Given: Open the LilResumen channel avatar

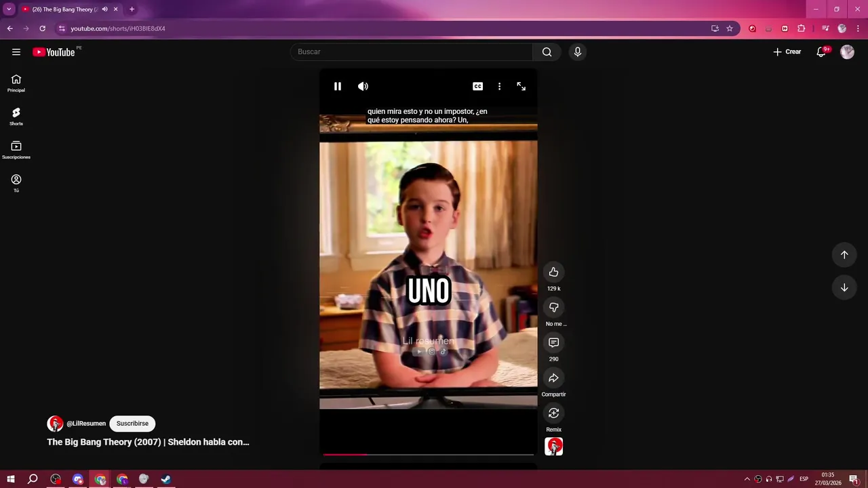Looking at the screenshot, I should 55,424.
